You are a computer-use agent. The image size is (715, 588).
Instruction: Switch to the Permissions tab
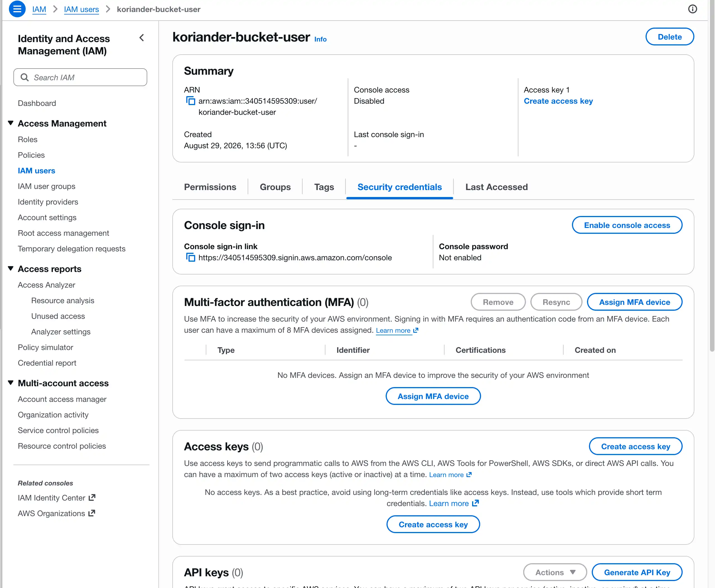[x=210, y=187]
